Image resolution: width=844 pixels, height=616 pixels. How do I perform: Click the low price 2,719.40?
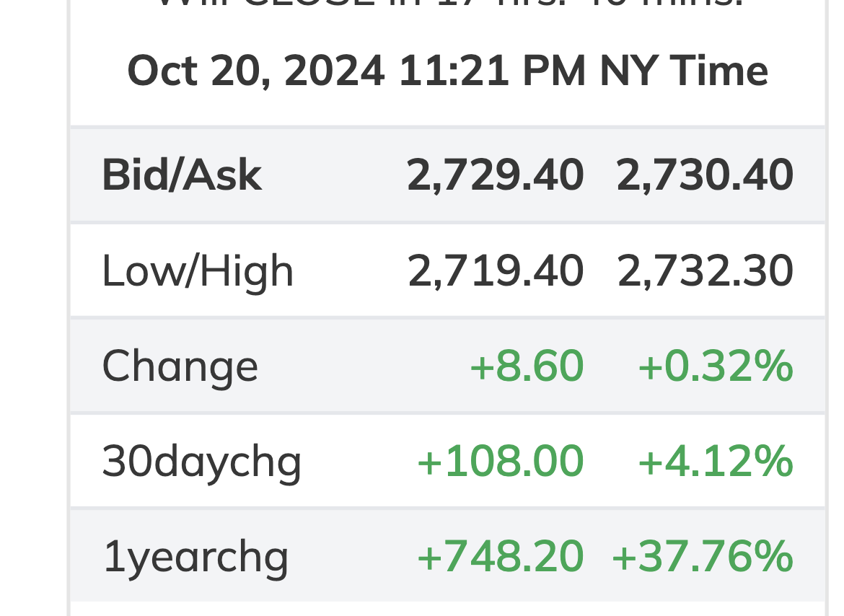[x=495, y=271]
